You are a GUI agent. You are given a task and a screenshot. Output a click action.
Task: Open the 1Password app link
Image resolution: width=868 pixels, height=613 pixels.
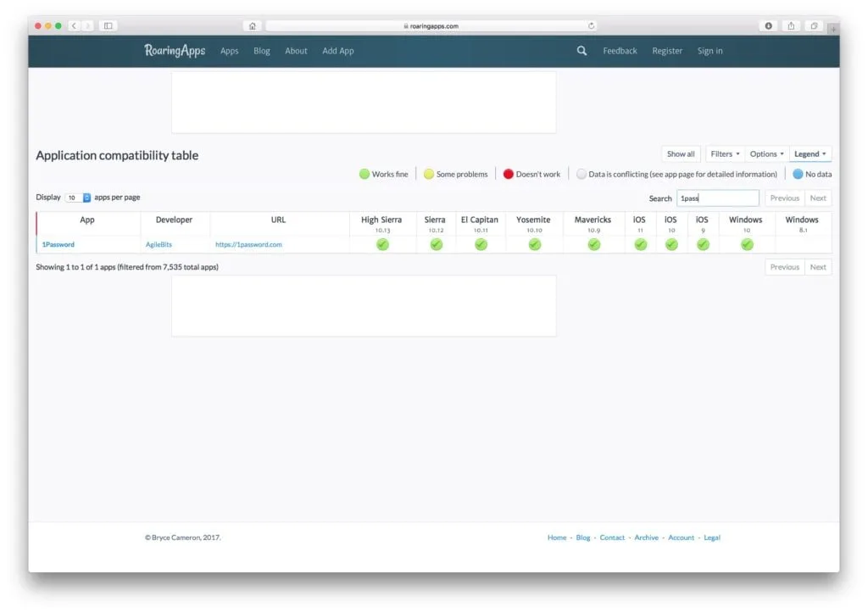(58, 244)
